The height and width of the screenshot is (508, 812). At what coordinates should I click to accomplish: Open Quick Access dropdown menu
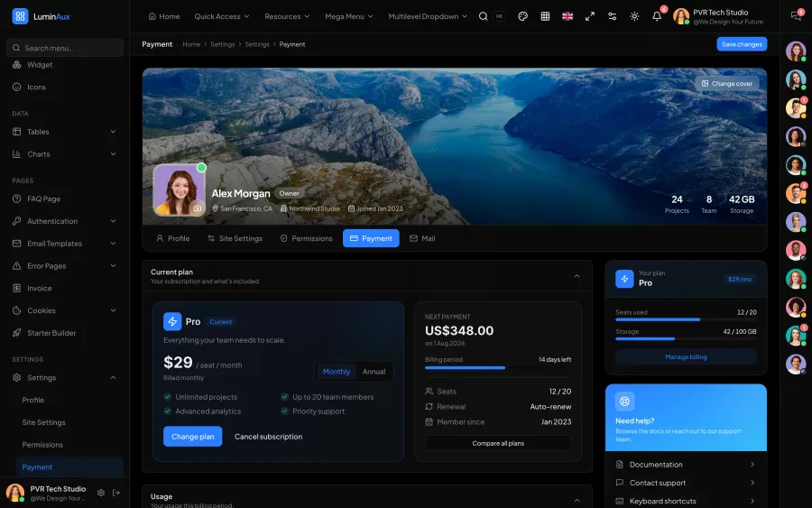point(222,16)
